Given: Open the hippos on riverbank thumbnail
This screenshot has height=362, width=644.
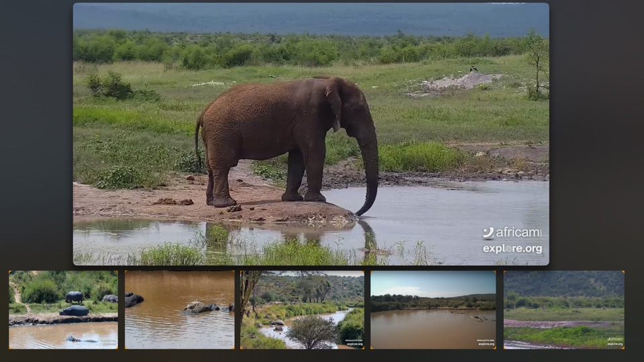Looking at the screenshot, I should point(63,310).
